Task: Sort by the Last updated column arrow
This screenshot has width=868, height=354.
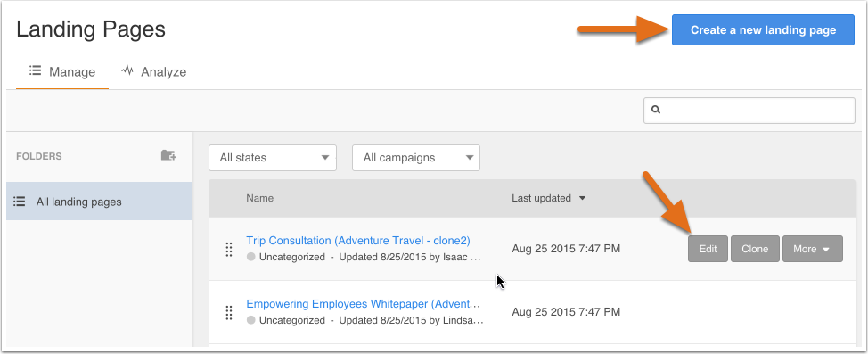Action: point(582,198)
